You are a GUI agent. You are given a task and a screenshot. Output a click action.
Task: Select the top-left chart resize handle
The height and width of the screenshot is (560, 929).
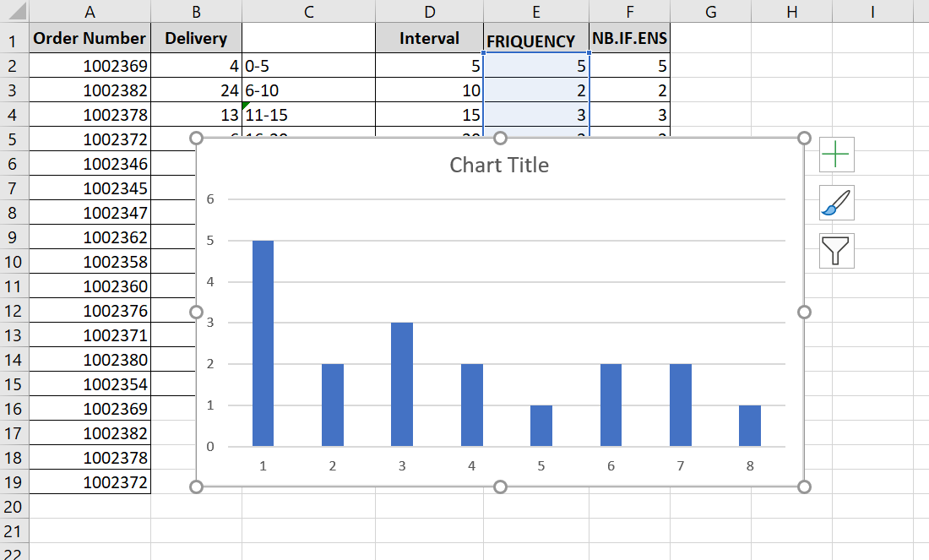tap(196, 138)
